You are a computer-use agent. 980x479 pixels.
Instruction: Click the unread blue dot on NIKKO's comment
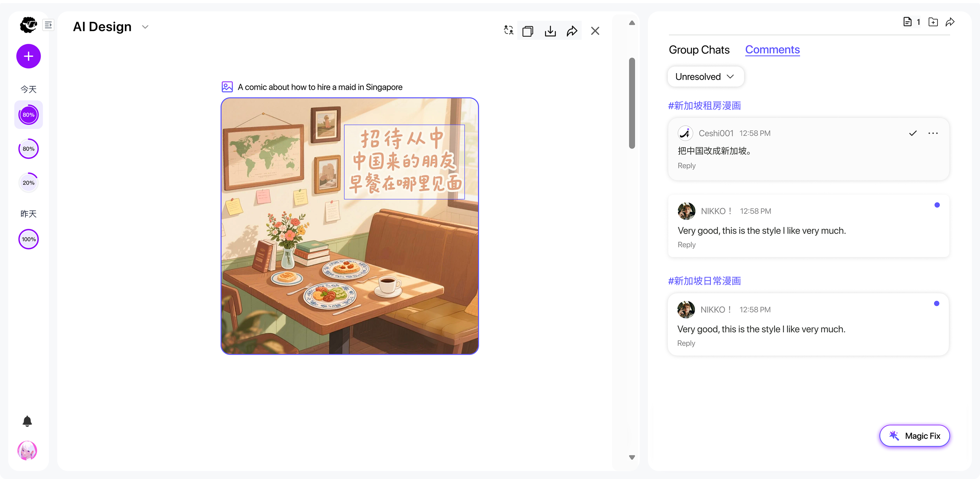(x=937, y=205)
